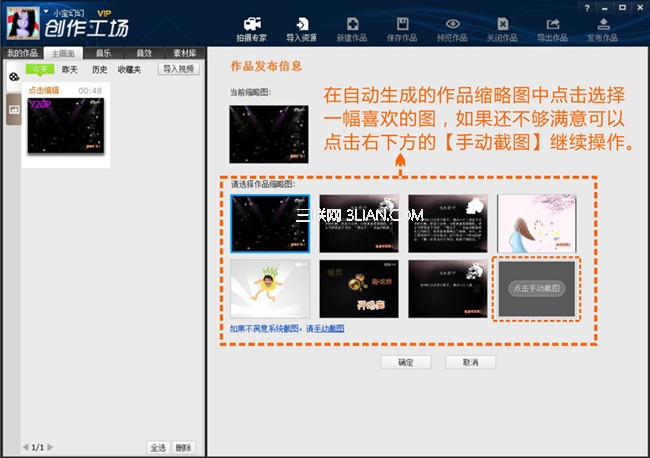Publish the work with 发布作品

[x=603, y=29]
